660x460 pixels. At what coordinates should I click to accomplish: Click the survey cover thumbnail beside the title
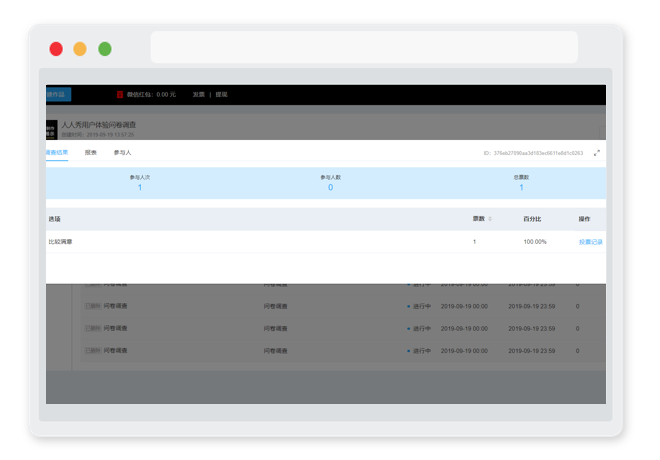(x=51, y=130)
